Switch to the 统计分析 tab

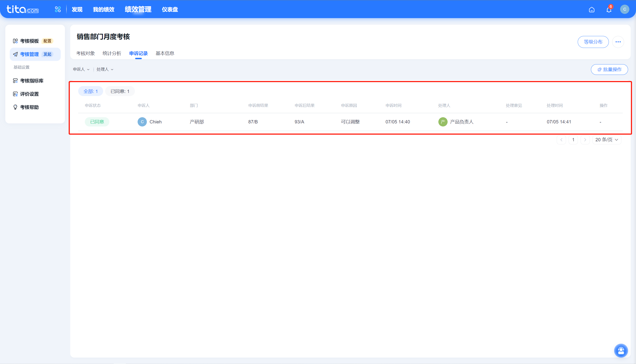click(112, 53)
